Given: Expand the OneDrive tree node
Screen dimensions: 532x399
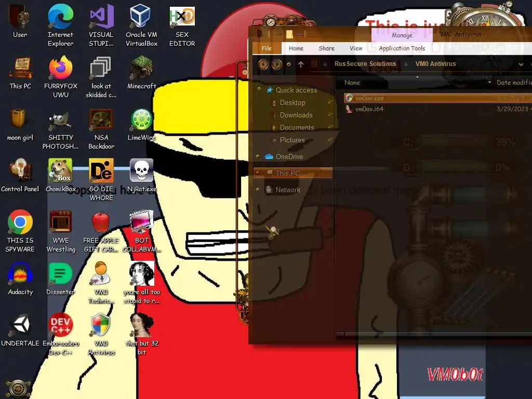Looking at the screenshot, I should point(258,156).
